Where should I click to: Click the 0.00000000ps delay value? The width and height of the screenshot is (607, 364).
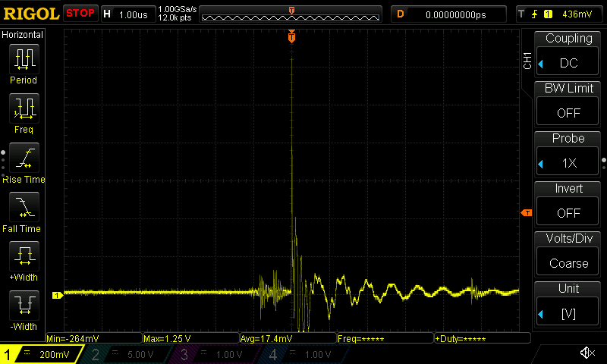point(456,14)
